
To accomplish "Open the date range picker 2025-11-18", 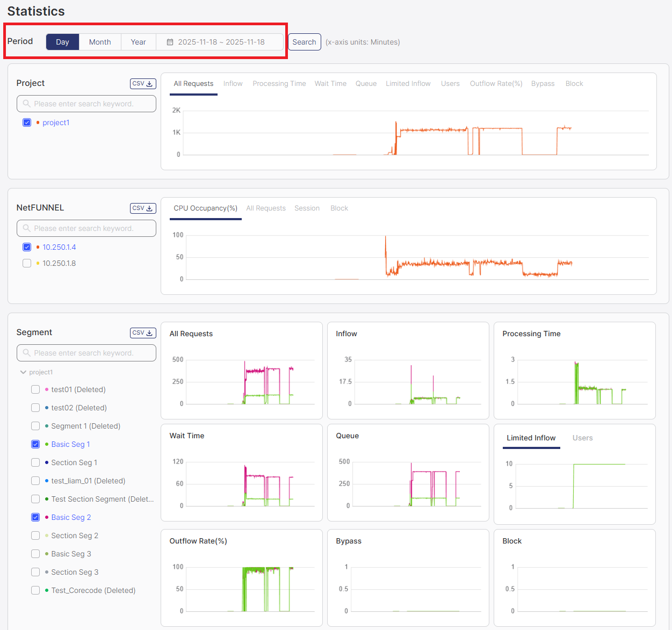I will [221, 42].
